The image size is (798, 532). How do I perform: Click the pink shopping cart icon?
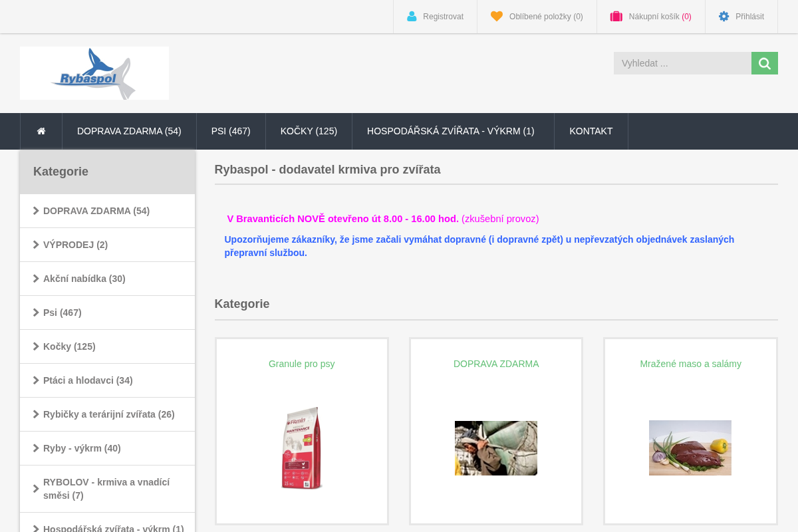(616, 17)
